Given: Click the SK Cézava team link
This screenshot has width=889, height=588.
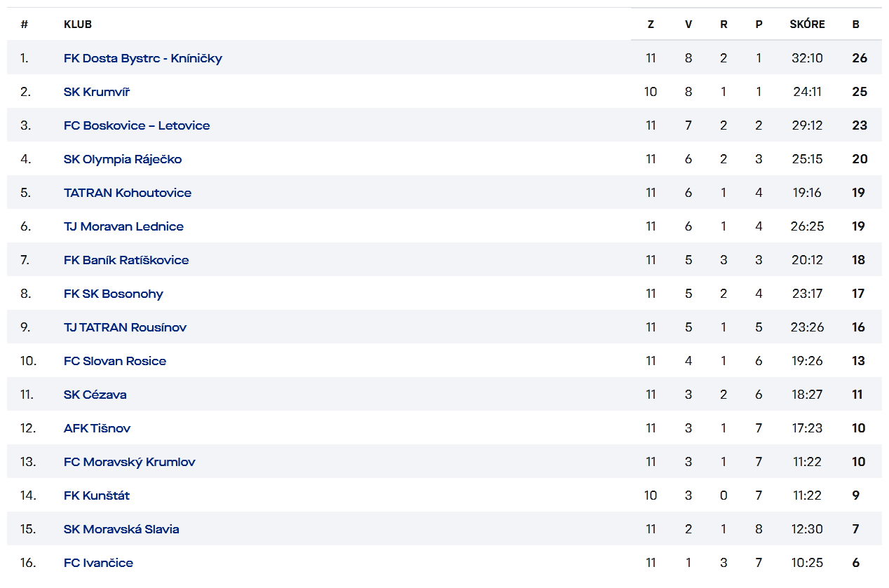Looking at the screenshot, I should 95,395.
